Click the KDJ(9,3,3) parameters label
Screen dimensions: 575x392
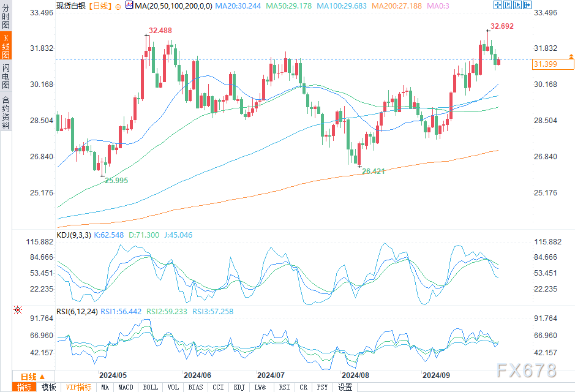coord(75,235)
